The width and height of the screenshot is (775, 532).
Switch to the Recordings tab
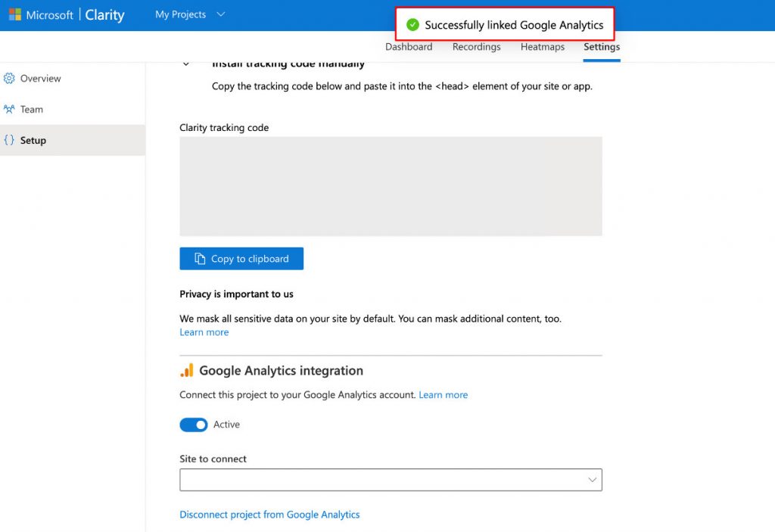pos(477,47)
